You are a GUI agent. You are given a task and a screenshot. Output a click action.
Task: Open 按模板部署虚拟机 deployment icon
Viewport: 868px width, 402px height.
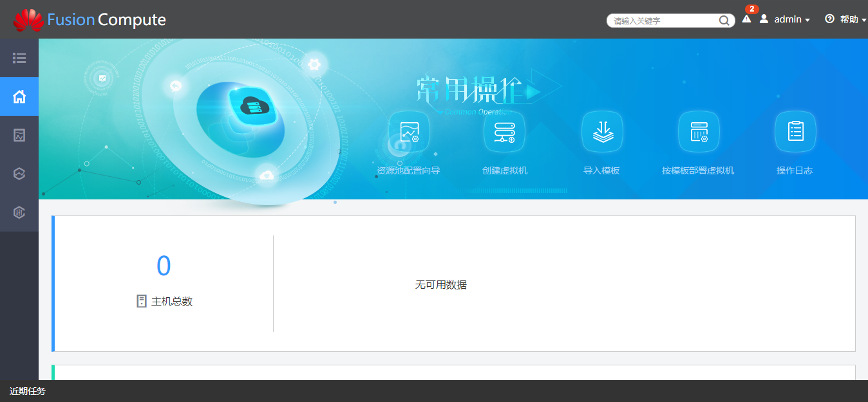coord(698,132)
